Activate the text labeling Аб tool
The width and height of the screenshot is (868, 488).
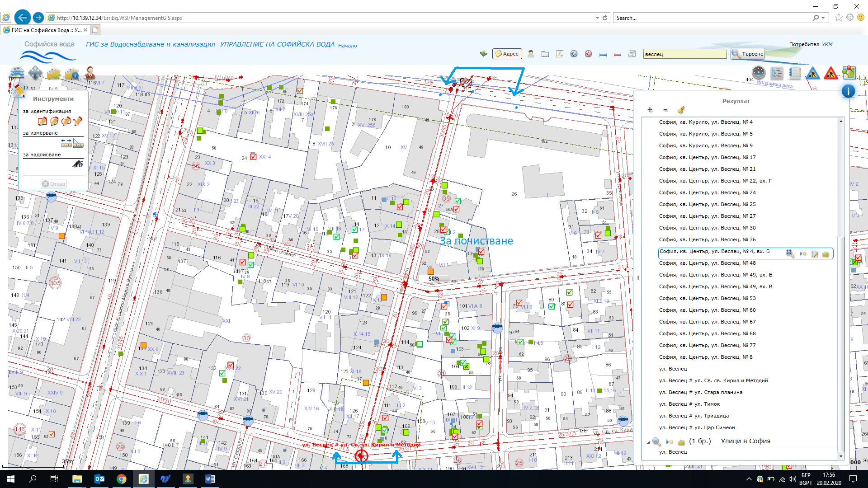pyautogui.click(x=78, y=164)
